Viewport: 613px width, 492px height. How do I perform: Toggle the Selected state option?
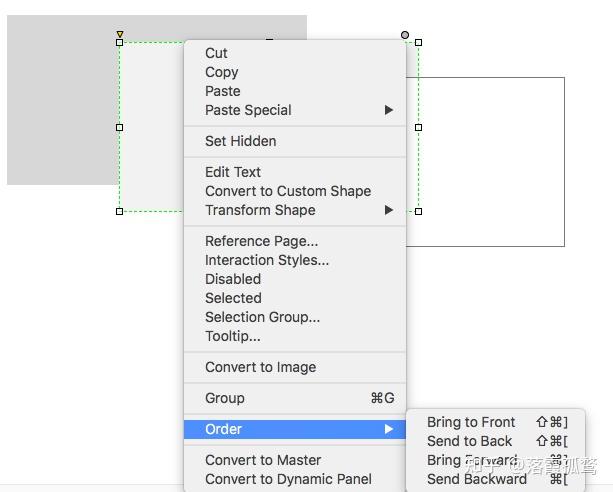tap(233, 298)
